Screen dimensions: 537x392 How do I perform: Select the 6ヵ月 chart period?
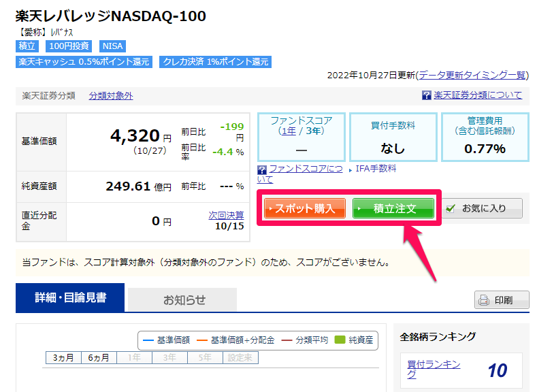pyautogui.click(x=99, y=358)
